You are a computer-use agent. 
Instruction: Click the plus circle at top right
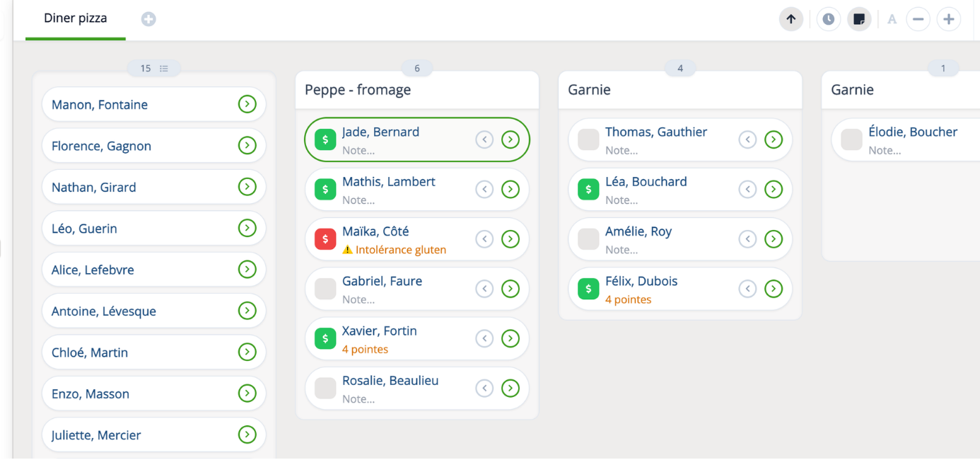click(949, 19)
